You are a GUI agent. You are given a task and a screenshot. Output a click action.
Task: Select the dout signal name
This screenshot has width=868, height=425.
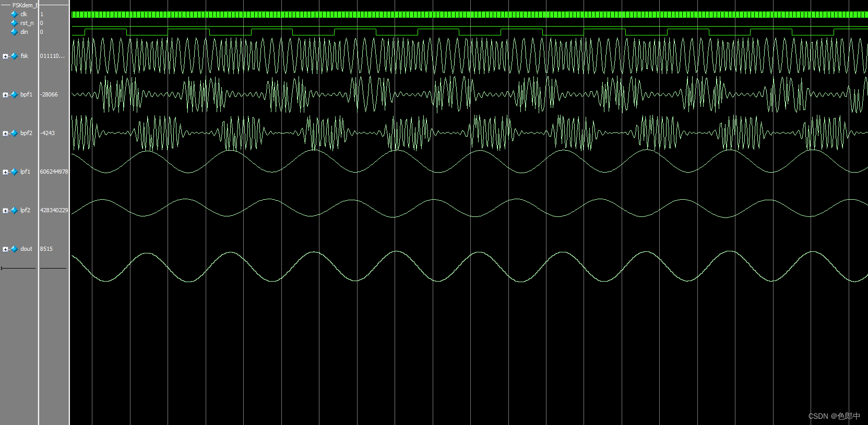tap(26, 249)
